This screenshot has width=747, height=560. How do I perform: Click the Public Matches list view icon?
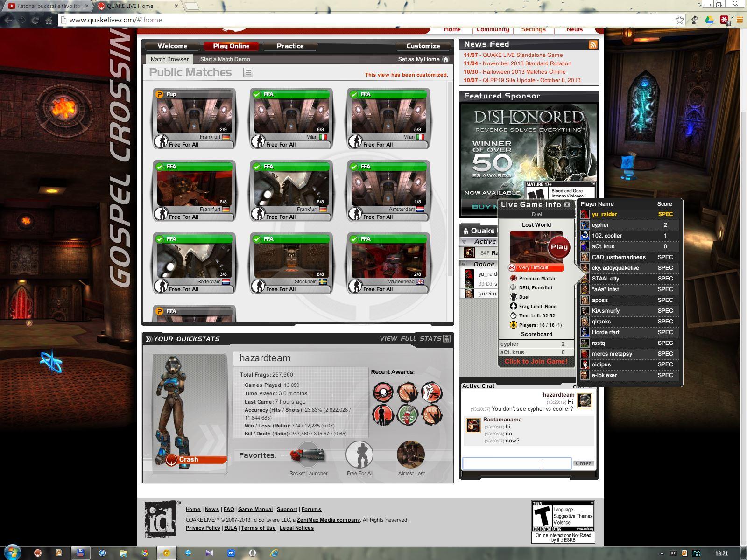[248, 72]
